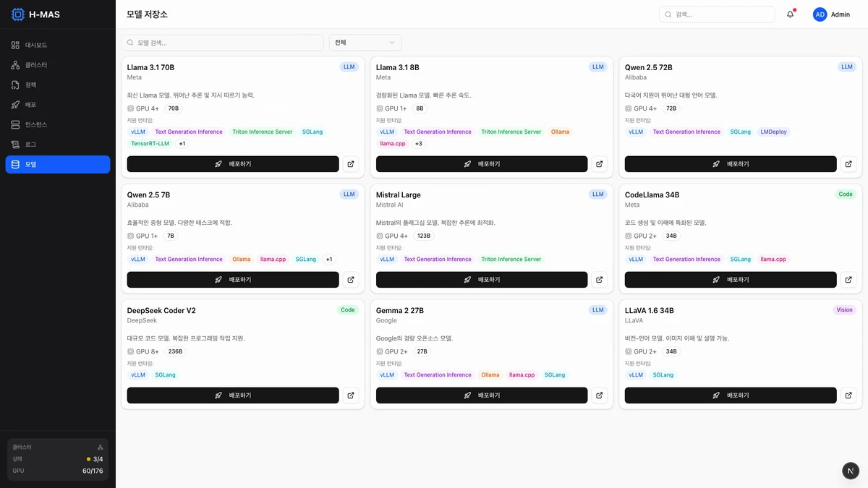
Task: Click the GPU chip icon on DeepSeek Coder V2
Action: coord(131,351)
